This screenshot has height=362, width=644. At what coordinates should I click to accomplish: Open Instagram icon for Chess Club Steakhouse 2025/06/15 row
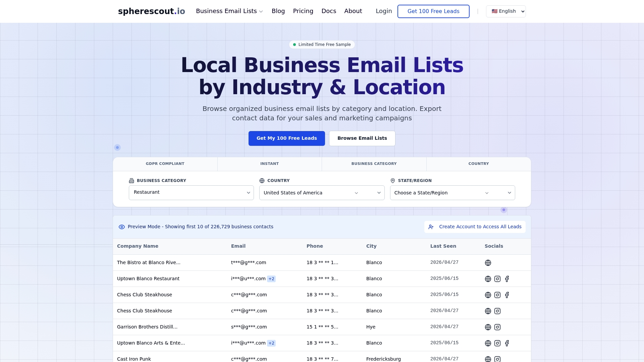(497, 295)
